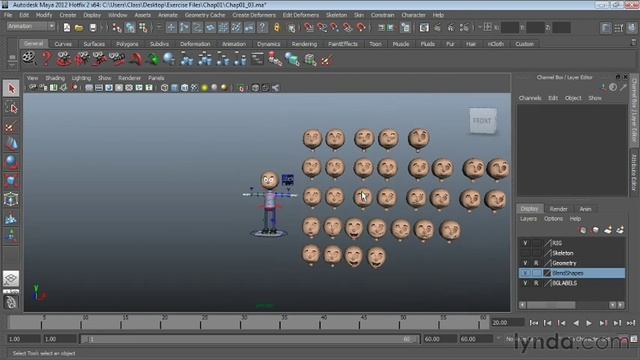Open the Skeleton menu
Screen dimensions: 640x360
pyautogui.click(x=336, y=15)
